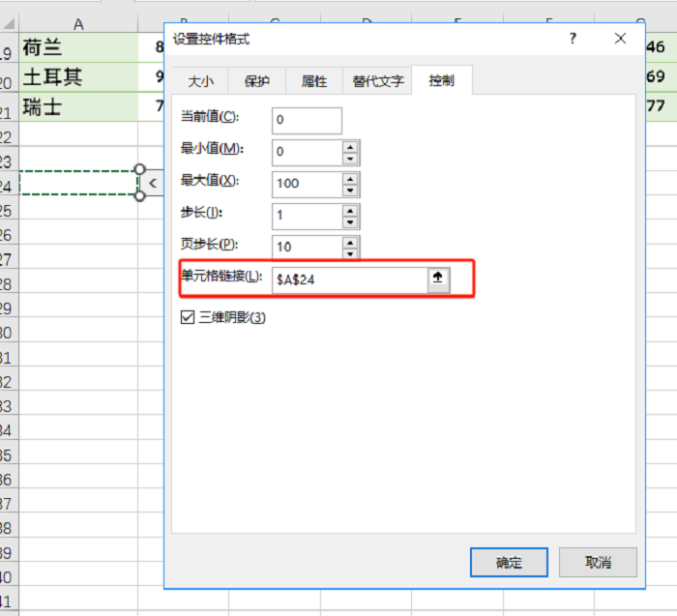
Task: Decrease 最大值 with the down spinner
Action: pyautogui.click(x=350, y=190)
